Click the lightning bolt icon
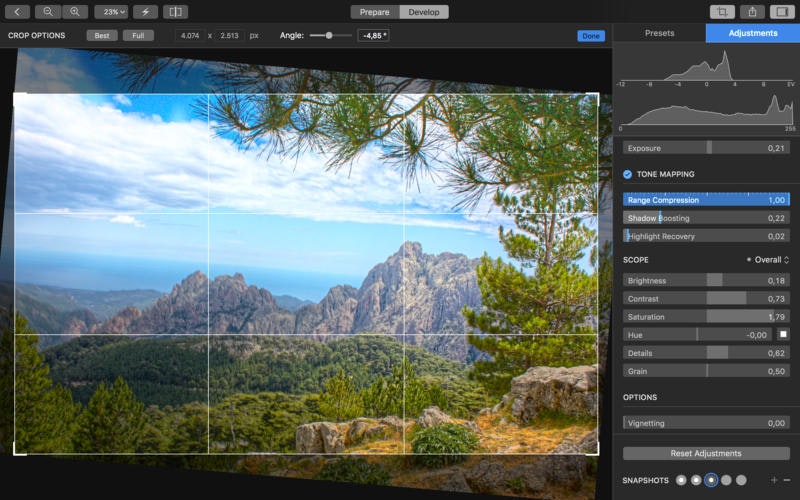The width and height of the screenshot is (800, 500). coord(145,12)
